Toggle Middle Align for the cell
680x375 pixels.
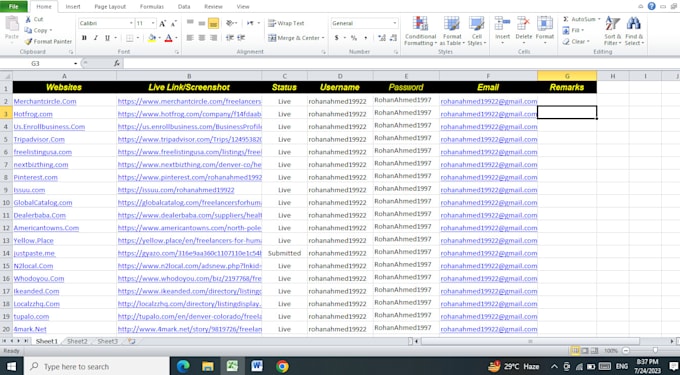202,23
